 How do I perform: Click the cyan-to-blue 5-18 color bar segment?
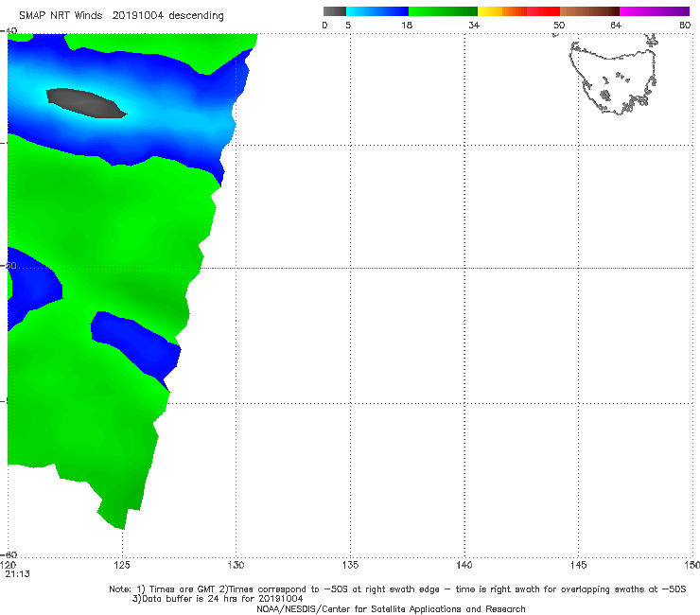(377, 11)
